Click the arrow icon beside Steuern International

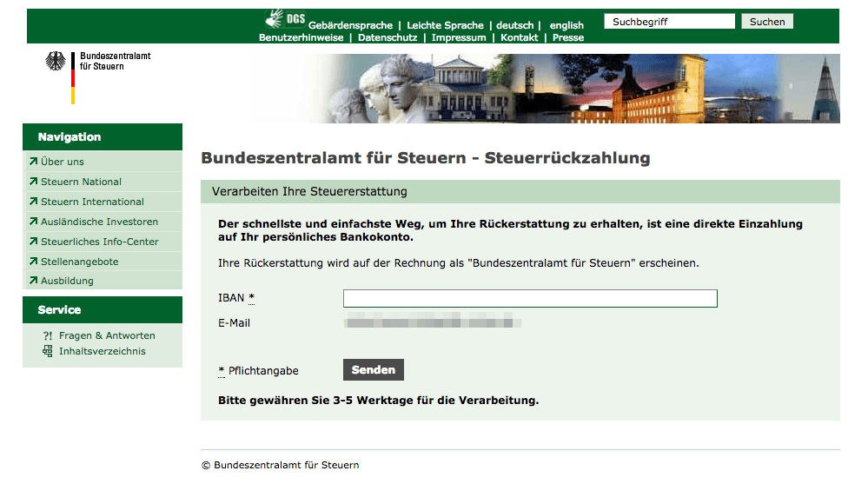[33, 201]
